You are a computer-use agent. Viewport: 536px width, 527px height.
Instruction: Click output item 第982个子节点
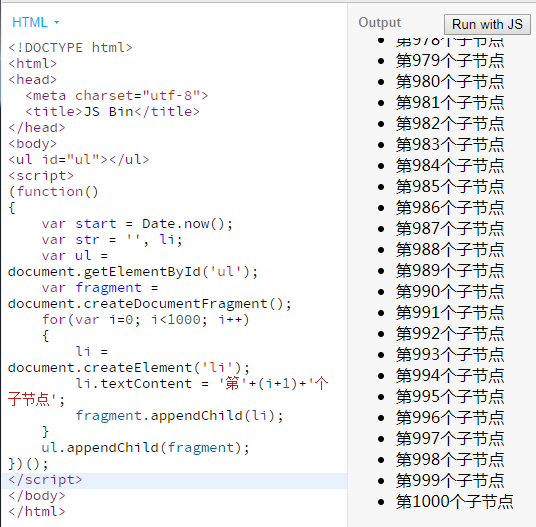coord(450,124)
